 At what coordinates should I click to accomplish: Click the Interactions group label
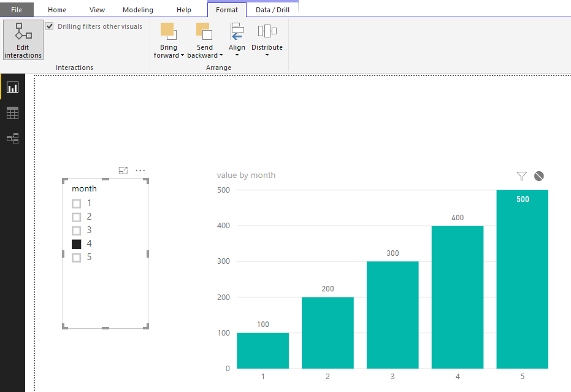point(74,67)
